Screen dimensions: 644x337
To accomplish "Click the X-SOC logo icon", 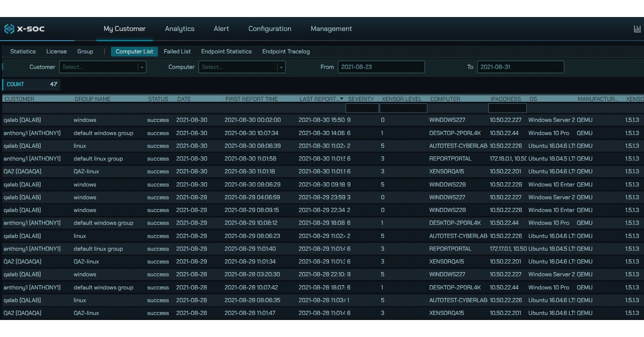I will pos(9,29).
